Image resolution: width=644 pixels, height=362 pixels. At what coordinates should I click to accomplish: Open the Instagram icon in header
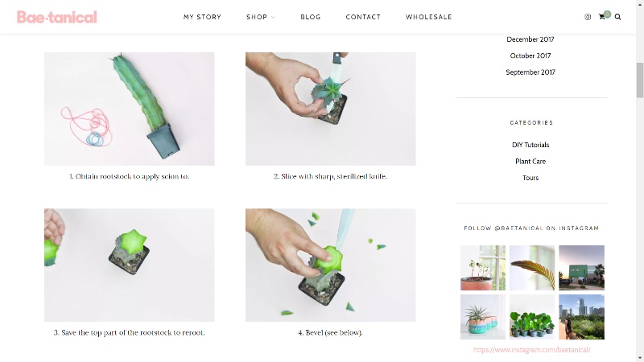tap(588, 17)
